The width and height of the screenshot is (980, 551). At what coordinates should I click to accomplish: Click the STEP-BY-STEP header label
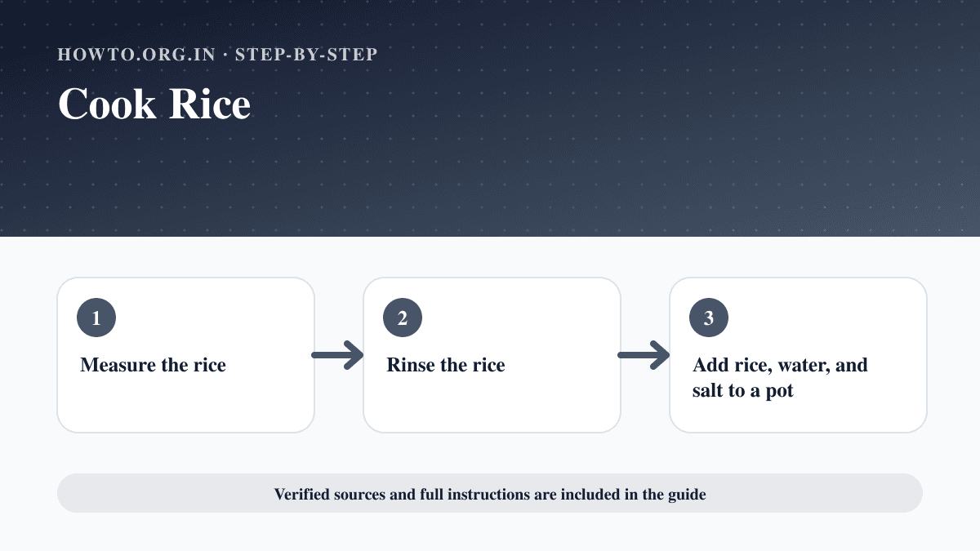pyautogui.click(x=306, y=55)
